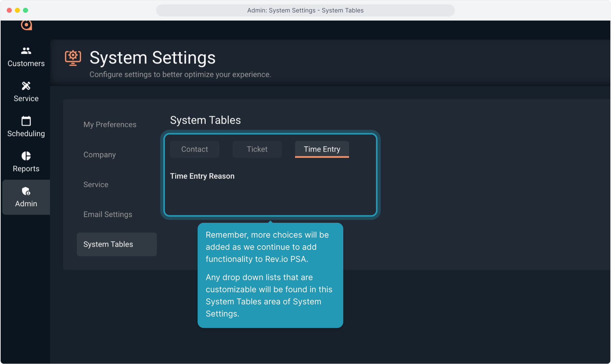611x364 pixels.
Task: Select the Time Entry tab
Action: tap(322, 149)
